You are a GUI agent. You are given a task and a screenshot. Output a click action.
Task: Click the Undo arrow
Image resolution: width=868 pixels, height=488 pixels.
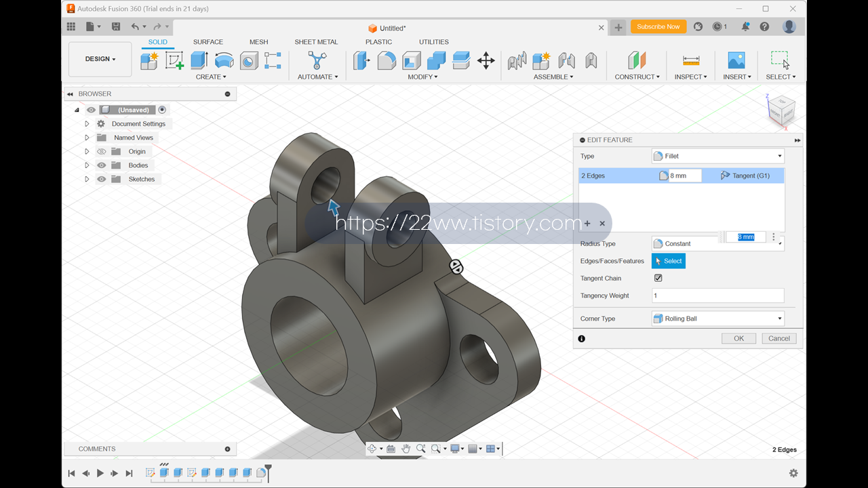point(135,26)
